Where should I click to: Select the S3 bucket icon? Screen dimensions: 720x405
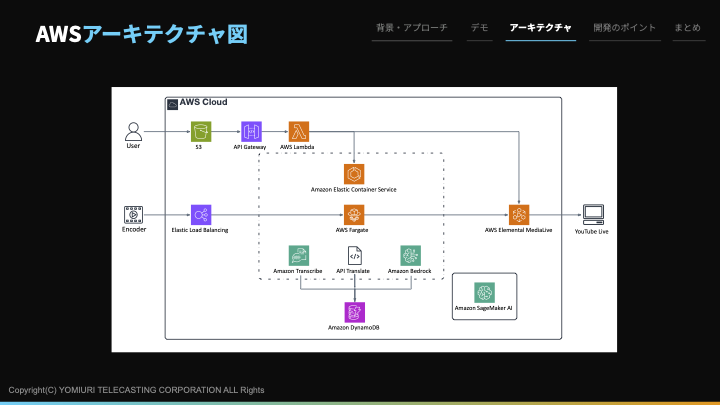click(x=201, y=131)
